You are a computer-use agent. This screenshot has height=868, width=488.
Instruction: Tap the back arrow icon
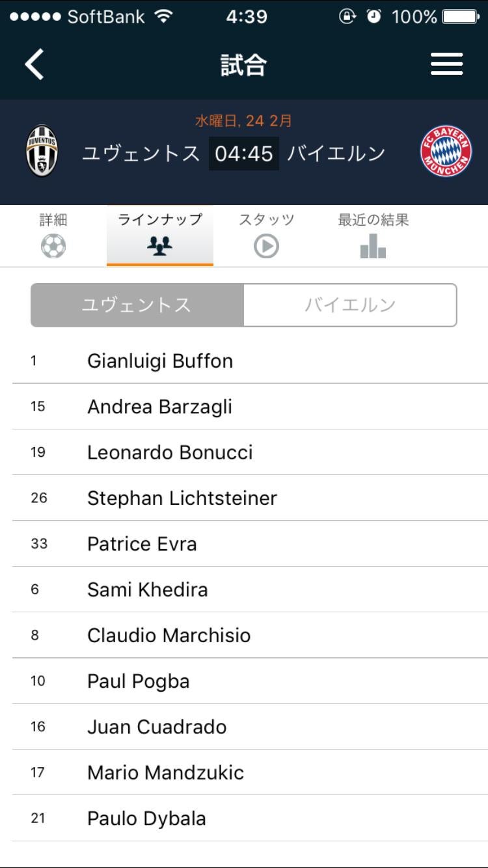[34, 64]
